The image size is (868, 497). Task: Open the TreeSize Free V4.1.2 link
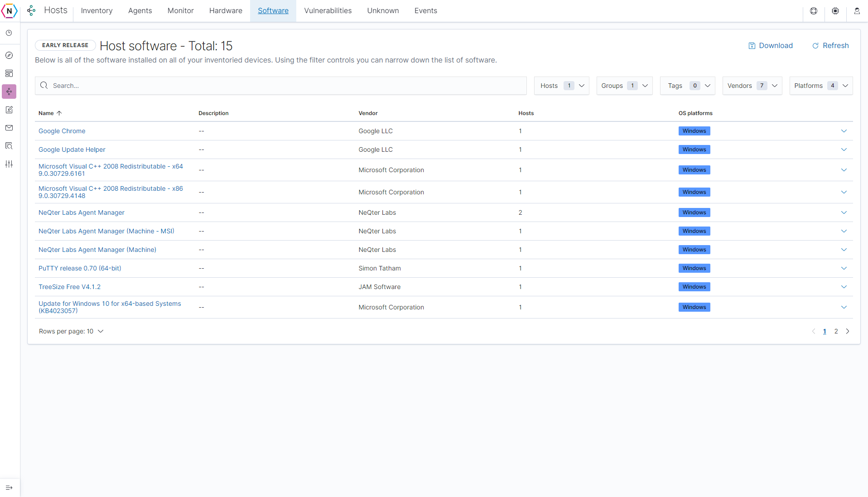(69, 287)
